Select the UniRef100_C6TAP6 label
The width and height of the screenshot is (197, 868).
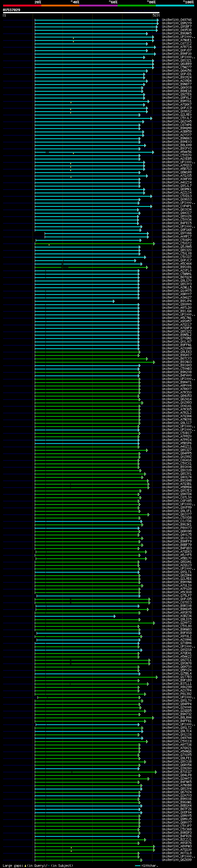click(177, 125)
